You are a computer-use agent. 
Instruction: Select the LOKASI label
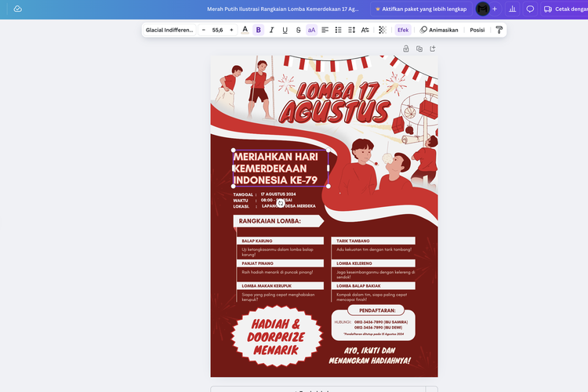pos(241,207)
